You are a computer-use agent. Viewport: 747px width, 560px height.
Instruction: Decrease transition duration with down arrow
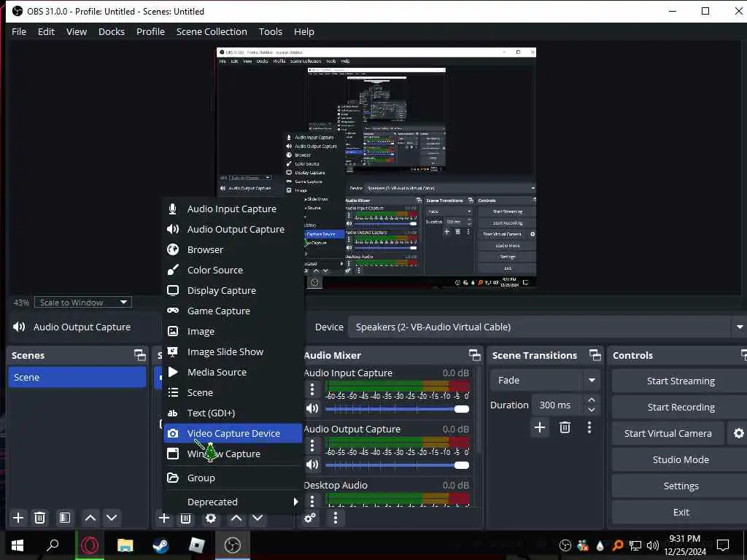(592, 410)
